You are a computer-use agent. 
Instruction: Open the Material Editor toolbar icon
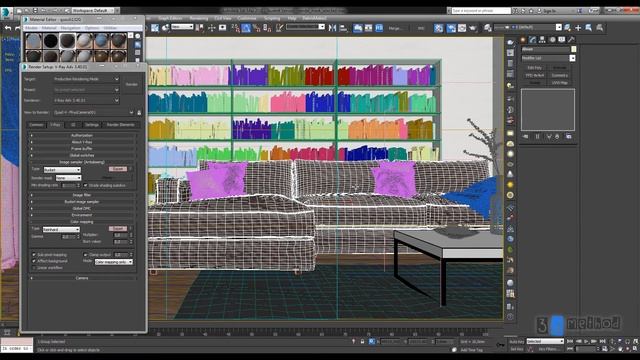tap(439, 28)
